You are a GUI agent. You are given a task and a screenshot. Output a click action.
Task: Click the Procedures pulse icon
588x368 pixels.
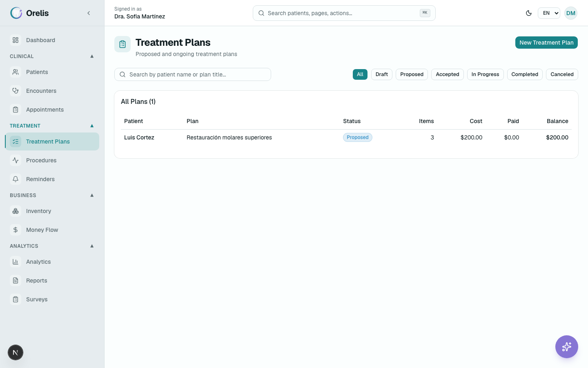click(16, 160)
